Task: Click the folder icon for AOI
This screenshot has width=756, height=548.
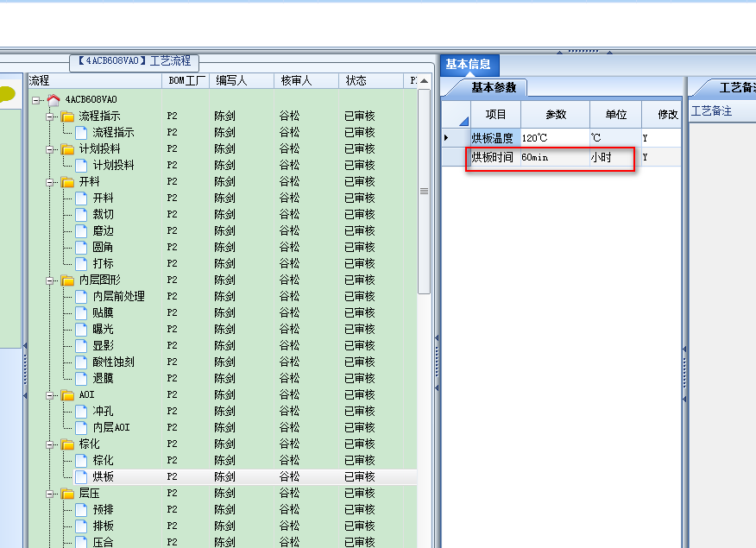Action: coord(67,394)
